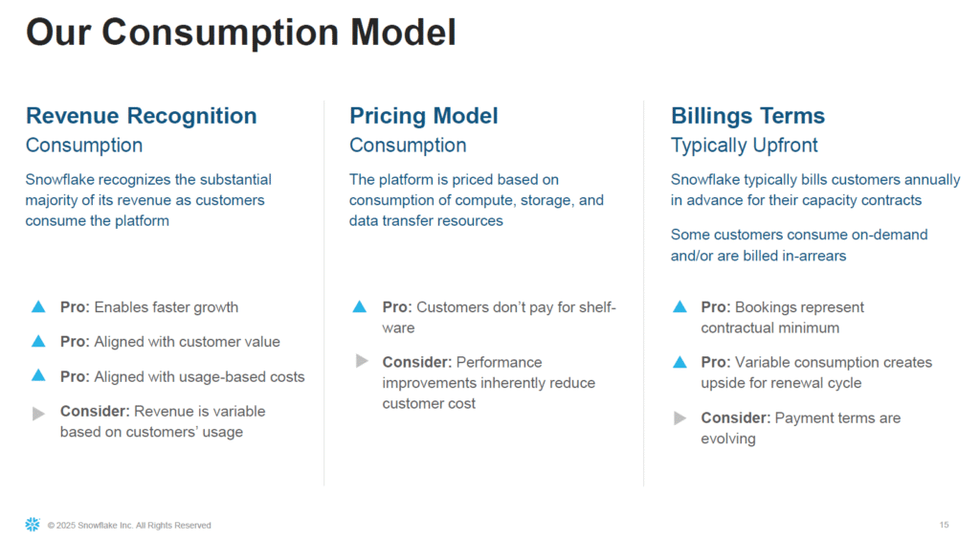The image size is (980, 541).
Task: Click the 'Consumption' subheading under Pricing Model
Action: coord(408,146)
